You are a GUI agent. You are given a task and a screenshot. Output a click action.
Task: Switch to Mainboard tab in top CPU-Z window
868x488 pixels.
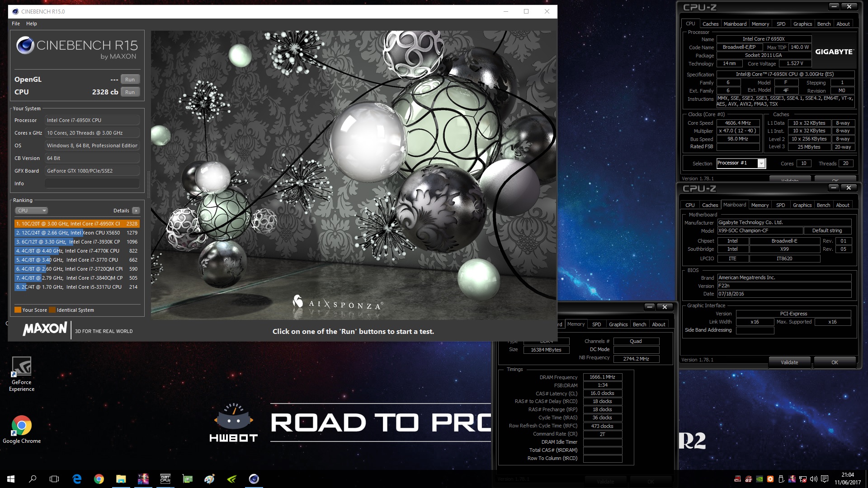[x=735, y=24]
